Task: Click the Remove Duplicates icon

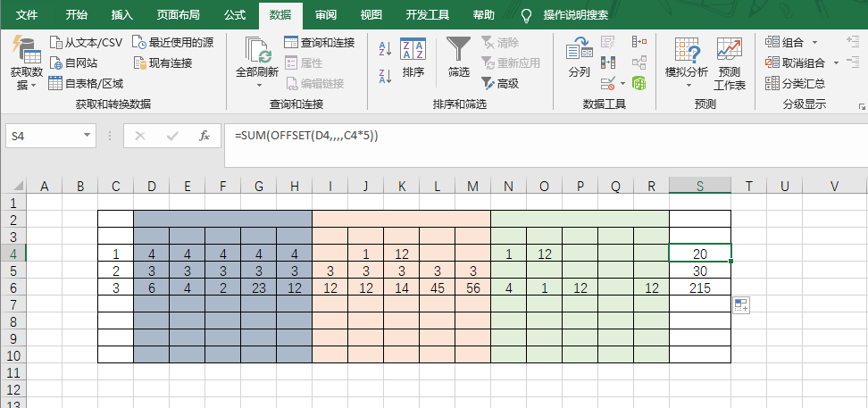Action: [608, 63]
